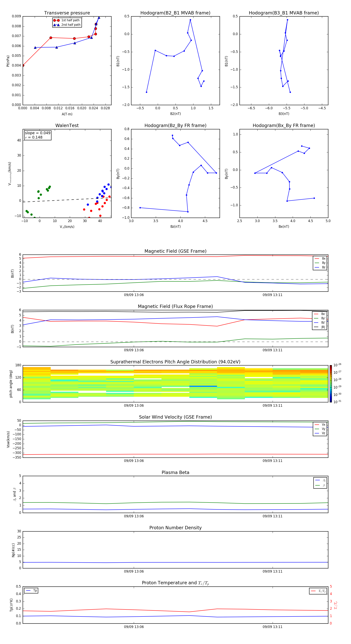
Task: Click the Bz' legend entry in flux rope plot
Action: point(320,323)
